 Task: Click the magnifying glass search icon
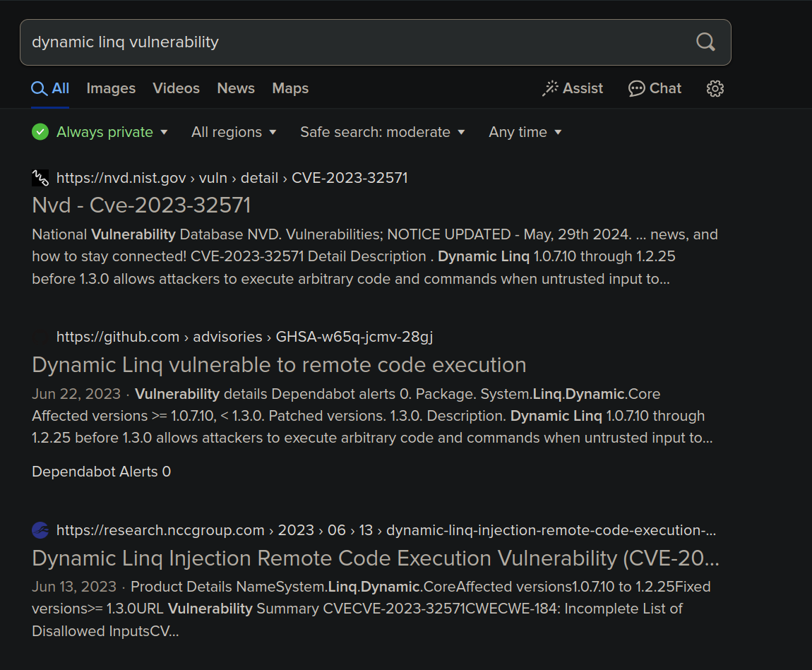pyautogui.click(x=705, y=42)
